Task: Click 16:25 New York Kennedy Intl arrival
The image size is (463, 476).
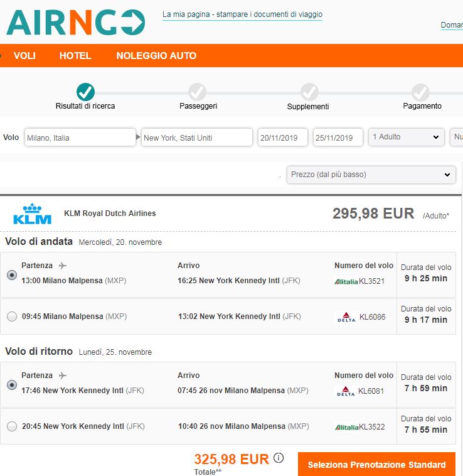Action: click(x=239, y=281)
